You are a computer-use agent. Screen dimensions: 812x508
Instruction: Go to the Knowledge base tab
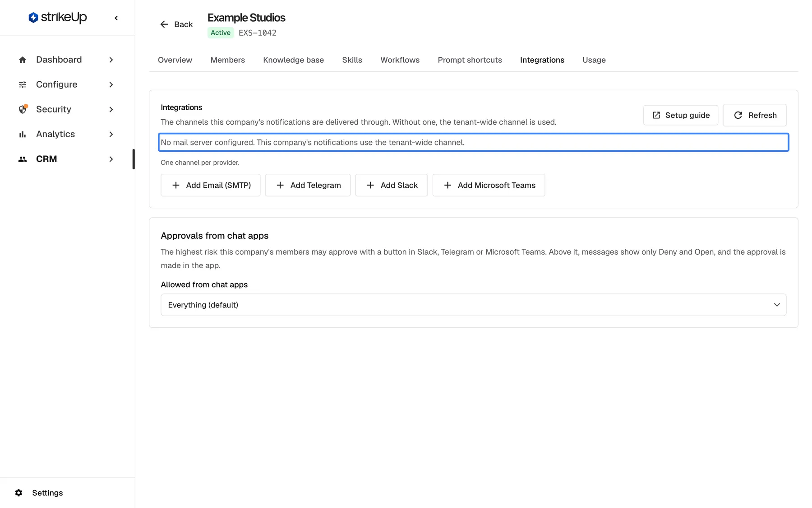coord(294,60)
